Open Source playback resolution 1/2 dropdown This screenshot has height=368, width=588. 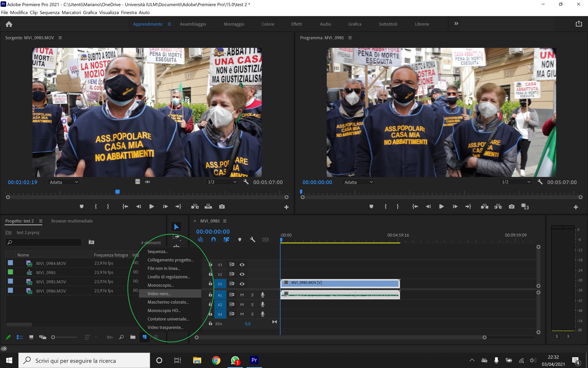222,182
